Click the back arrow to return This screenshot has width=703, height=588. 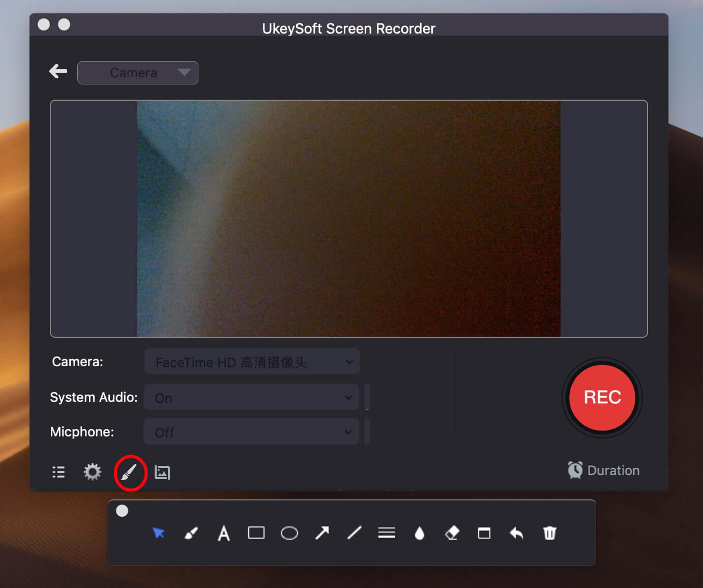coord(57,71)
